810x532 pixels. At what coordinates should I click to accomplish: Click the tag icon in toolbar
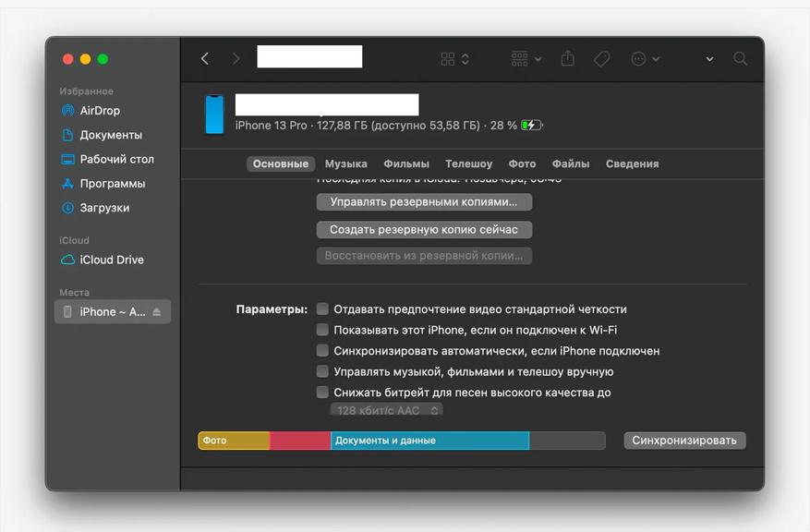tap(602, 59)
